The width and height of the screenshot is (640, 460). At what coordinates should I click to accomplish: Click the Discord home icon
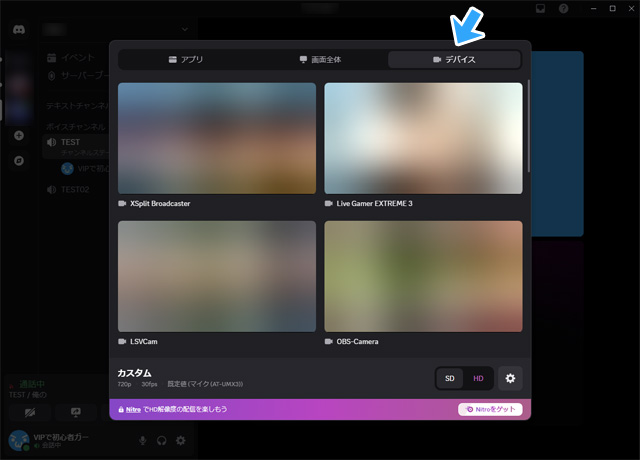[x=19, y=30]
